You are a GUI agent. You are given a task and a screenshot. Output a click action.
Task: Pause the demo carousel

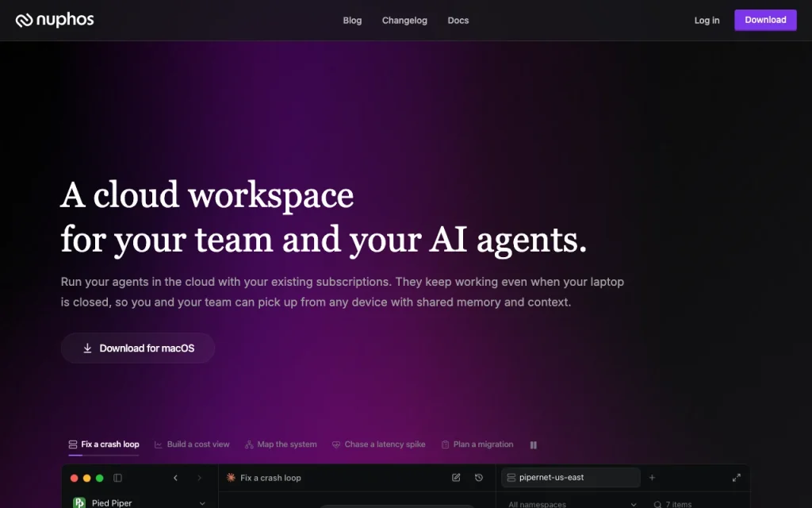(534, 444)
